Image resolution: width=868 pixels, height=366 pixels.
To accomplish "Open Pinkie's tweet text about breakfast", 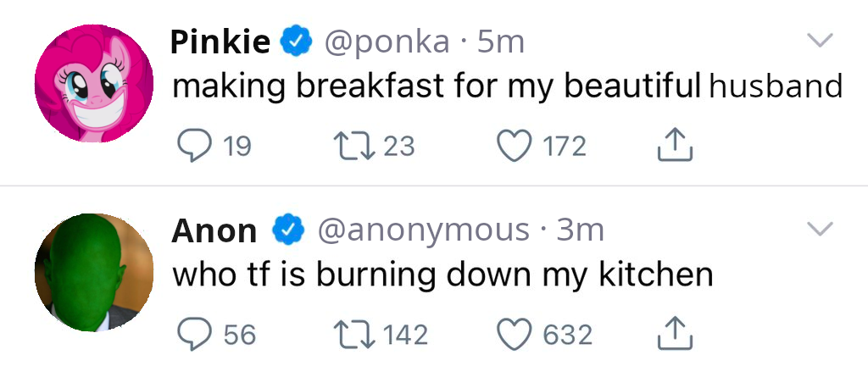I will (x=506, y=86).
